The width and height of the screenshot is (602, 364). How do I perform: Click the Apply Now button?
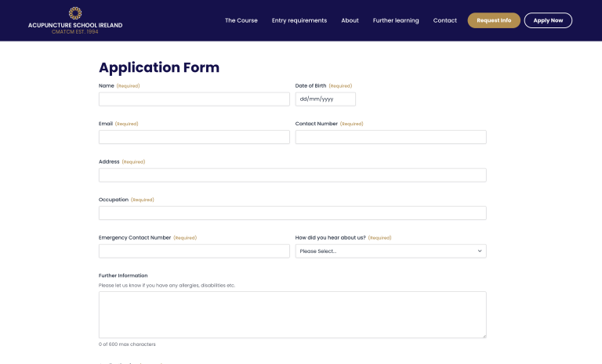click(x=548, y=20)
